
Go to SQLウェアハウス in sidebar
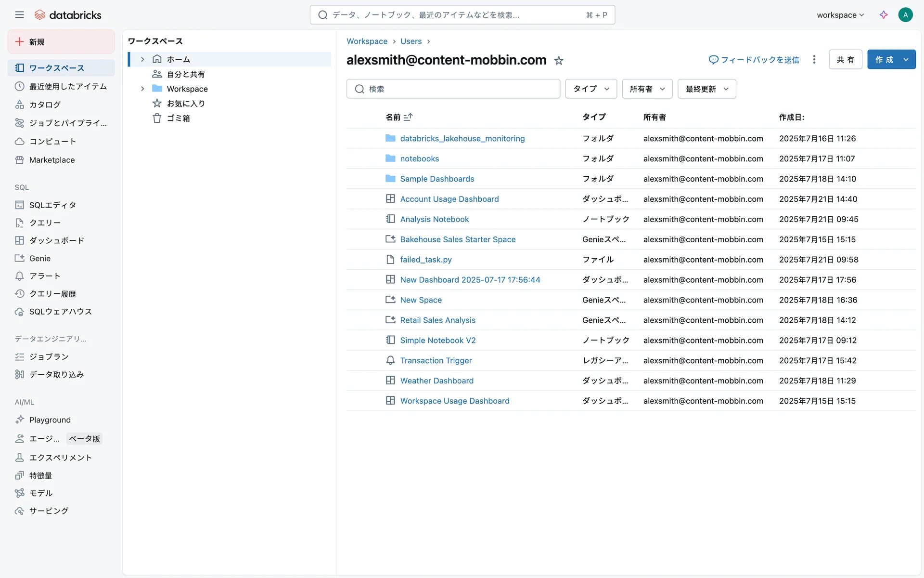click(60, 312)
